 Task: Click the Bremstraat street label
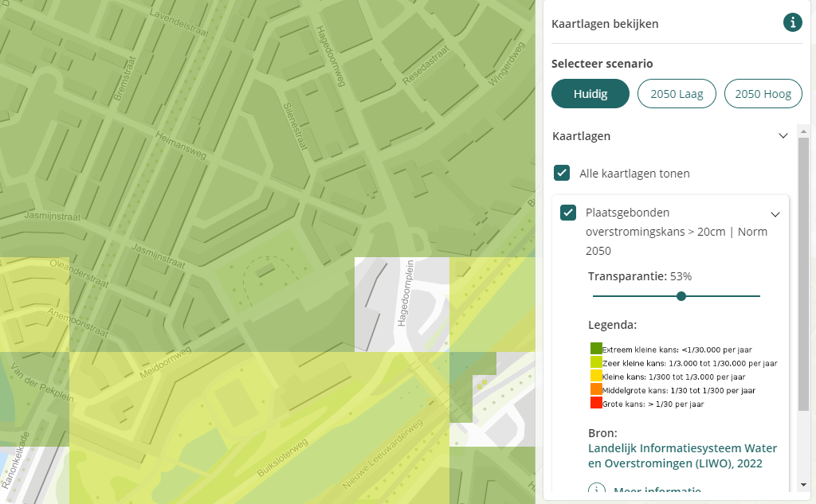124,79
